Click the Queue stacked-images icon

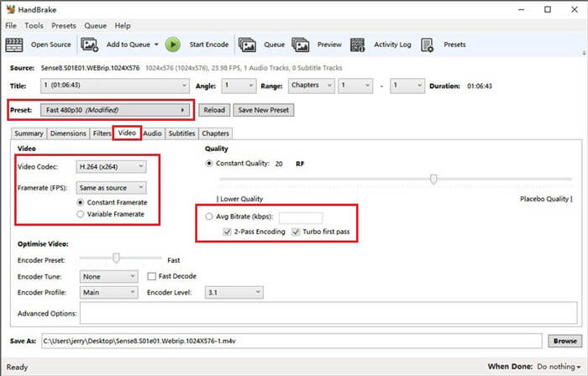point(247,45)
